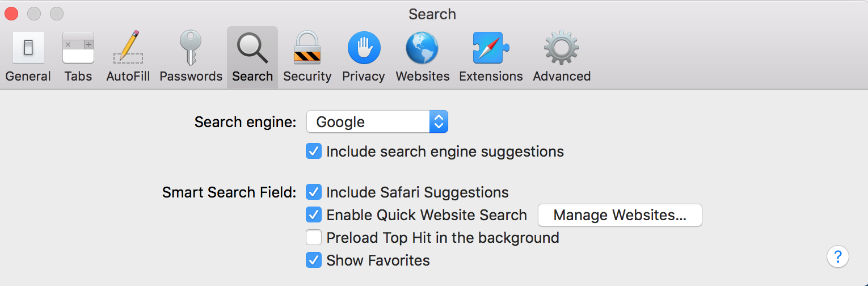Disable Include Safari Suggestions checkbox
Viewport: 868px width, 286px height.
click(x=314, y=192)
